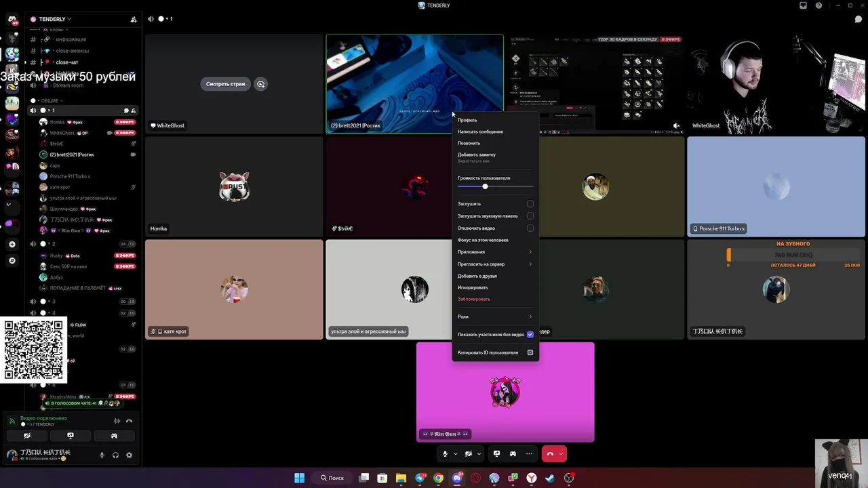The width and height of the screenshot is (868, 488).
Task: Turn on camera in bottom call controls
Action: point(469,454)
